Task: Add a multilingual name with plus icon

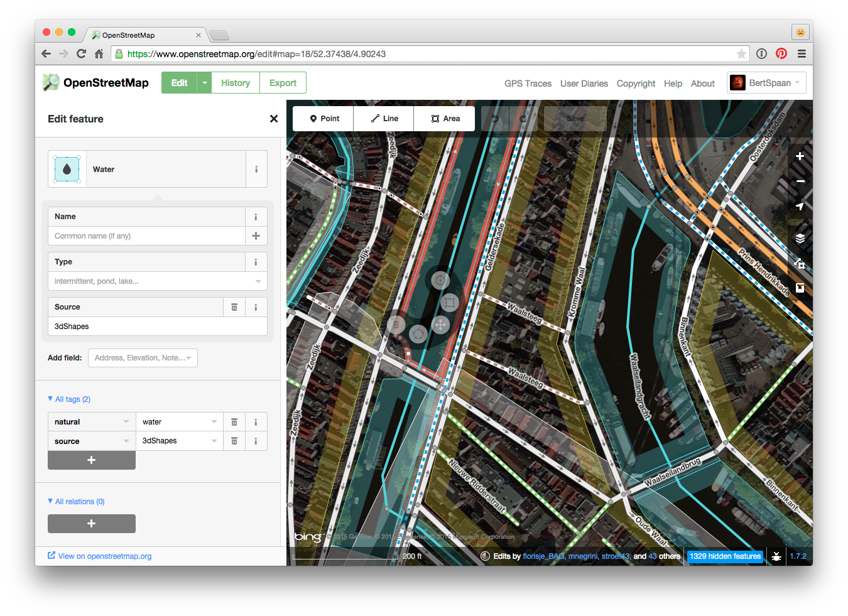Action: pyautogui.click(x=256, y=236)
